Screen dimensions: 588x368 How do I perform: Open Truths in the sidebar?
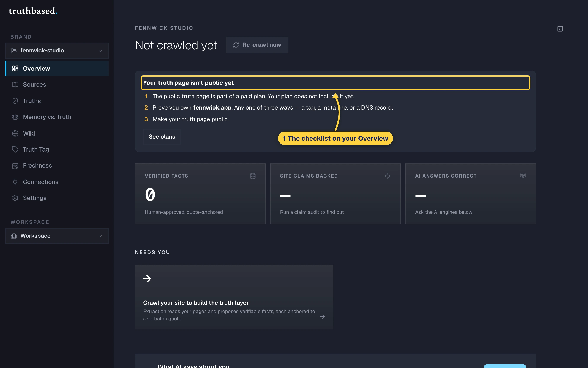coord(57,101)
